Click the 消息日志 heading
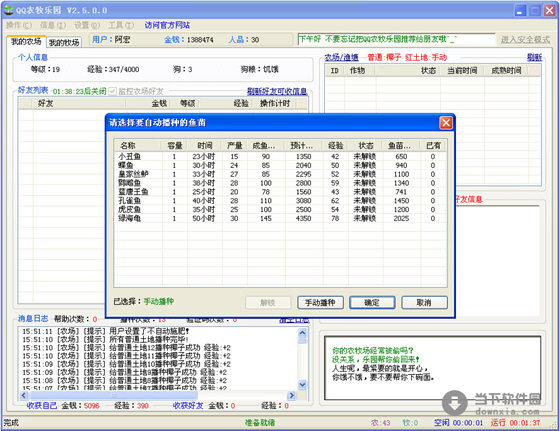This screenshot has width=560, height=431. (x=33, y=319)
